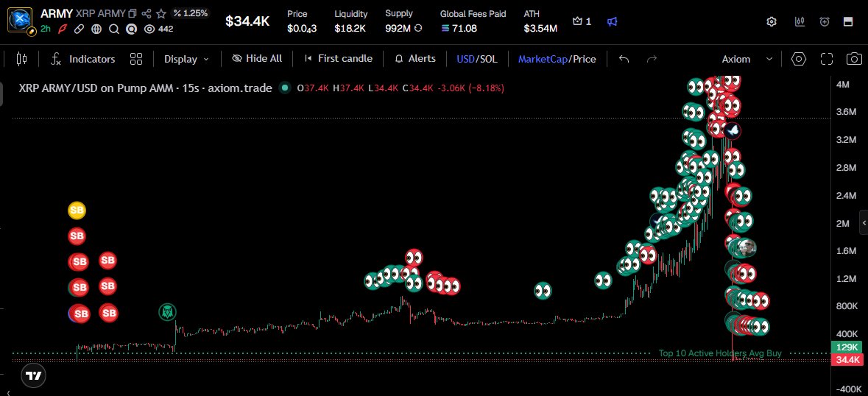Click the green status dot beside axiom.trade
This screenshot has width=868, height=396.
coord(285,88)
